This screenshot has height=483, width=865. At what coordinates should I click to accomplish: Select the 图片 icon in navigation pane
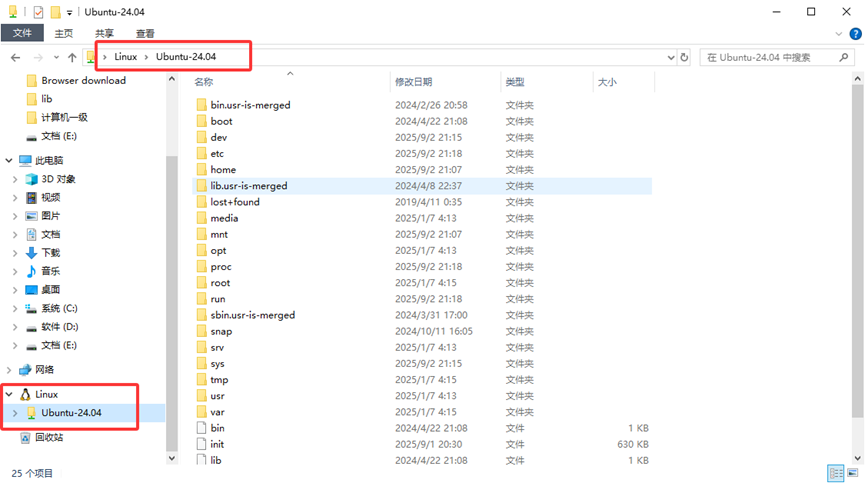click(31, 216)
